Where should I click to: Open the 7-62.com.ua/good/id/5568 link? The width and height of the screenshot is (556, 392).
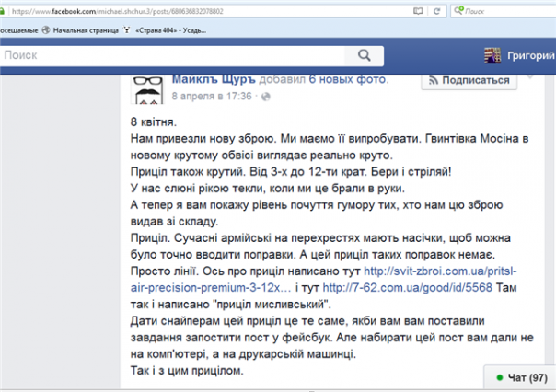pyautogui.click(x=408, y=287)
